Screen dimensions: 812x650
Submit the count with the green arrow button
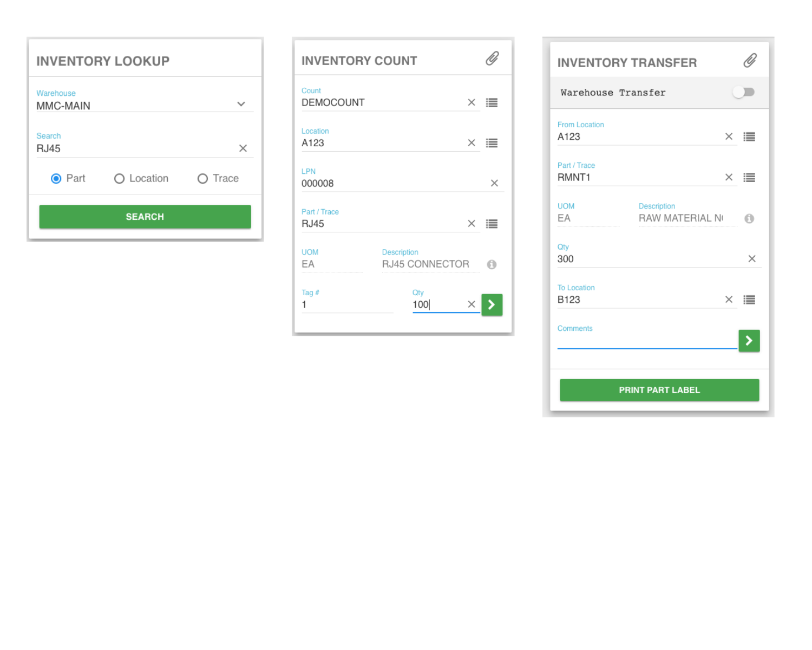click(x=492, y=304)
